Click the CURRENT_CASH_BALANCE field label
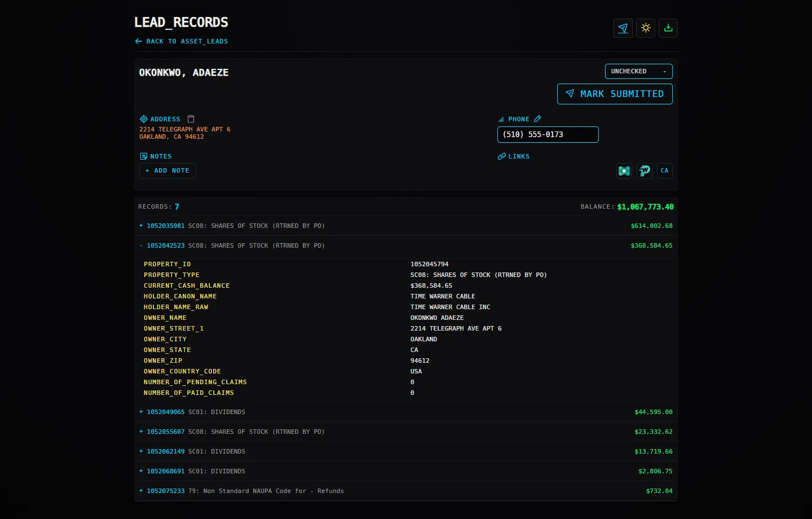812x519 pixels. [187, 285]
